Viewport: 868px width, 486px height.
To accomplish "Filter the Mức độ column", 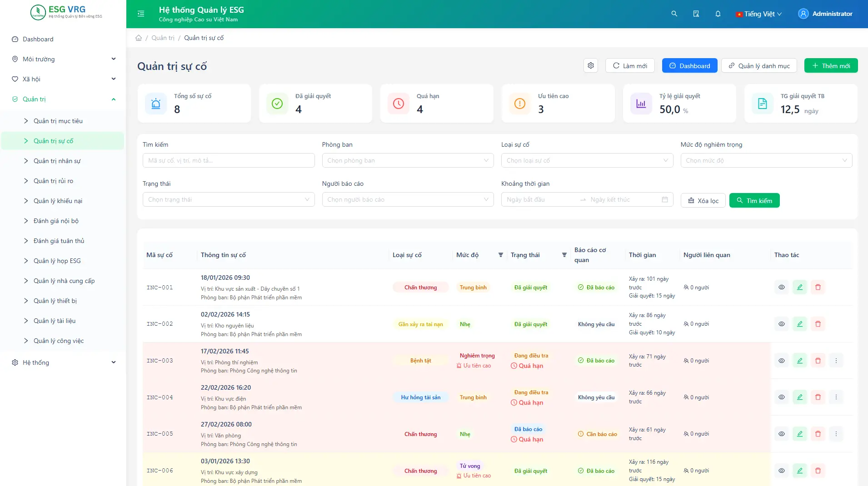I will pyautogui.click(x=501, y=255).
